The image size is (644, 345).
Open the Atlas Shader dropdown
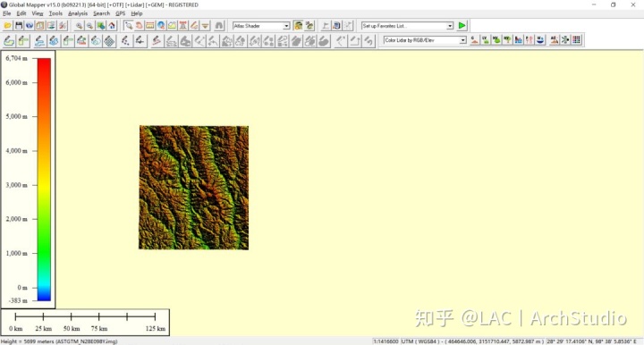coord(261,26)
